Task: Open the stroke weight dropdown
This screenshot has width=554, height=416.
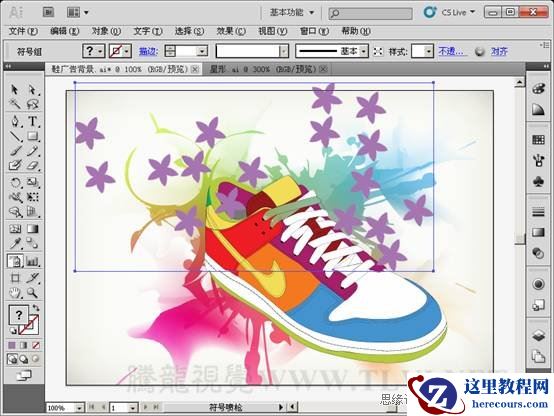Action: pyautogui.click(x=202, y=52)
